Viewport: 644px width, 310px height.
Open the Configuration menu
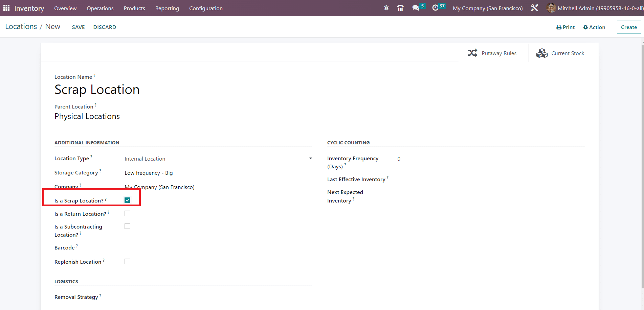pyautogui.click(x=206, y=8)
